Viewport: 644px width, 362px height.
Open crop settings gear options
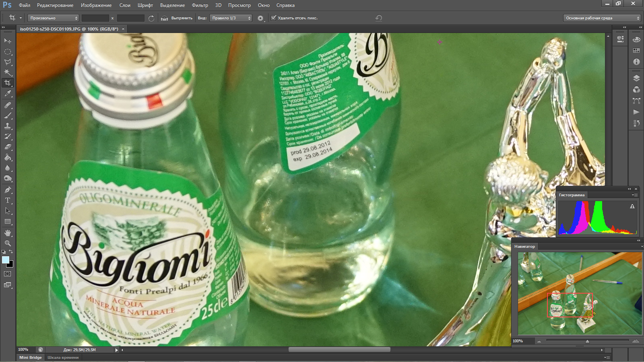pyautogui.click(x=260, y=18)
